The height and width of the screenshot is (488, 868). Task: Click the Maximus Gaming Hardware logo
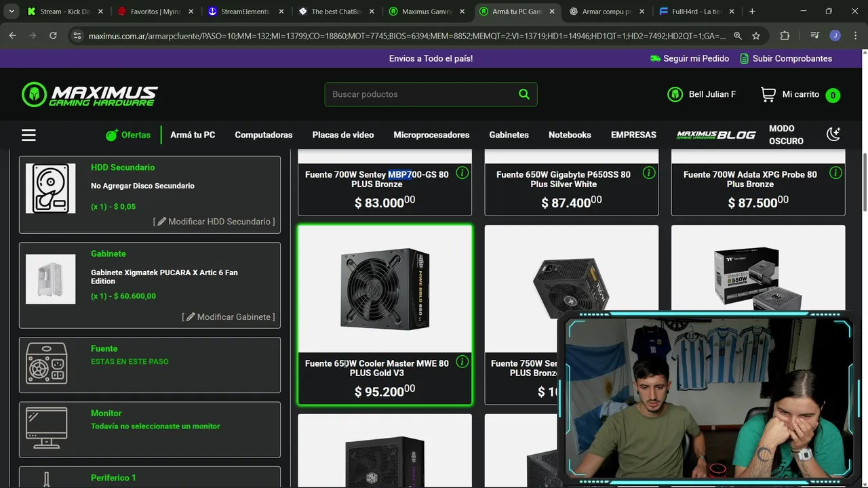[90, 95]
